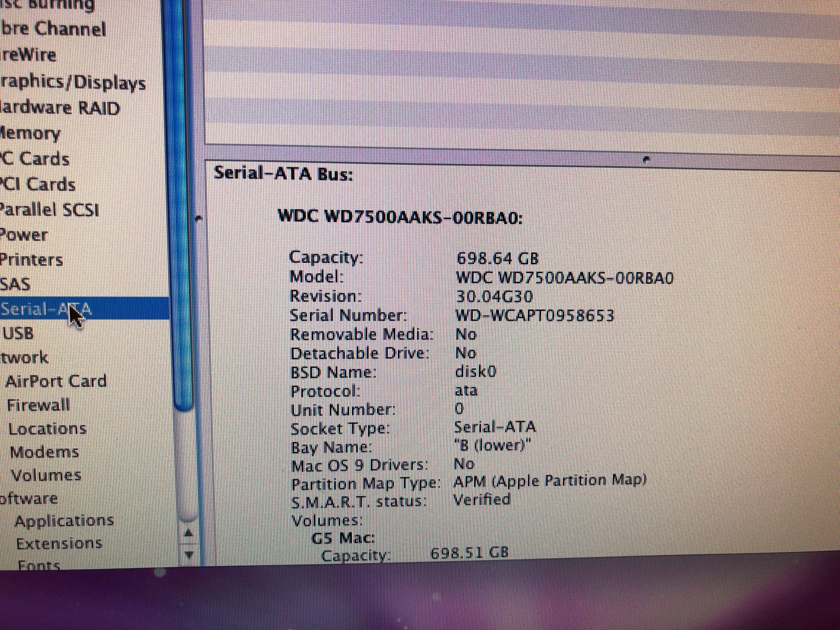Viewport: 840px width, 630px height.
Task: Select PCI Cards in the sidebar
Action: point(38,184)
